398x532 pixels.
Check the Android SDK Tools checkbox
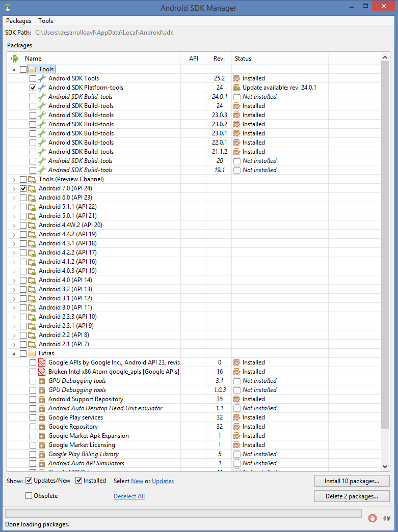(33, 78)
